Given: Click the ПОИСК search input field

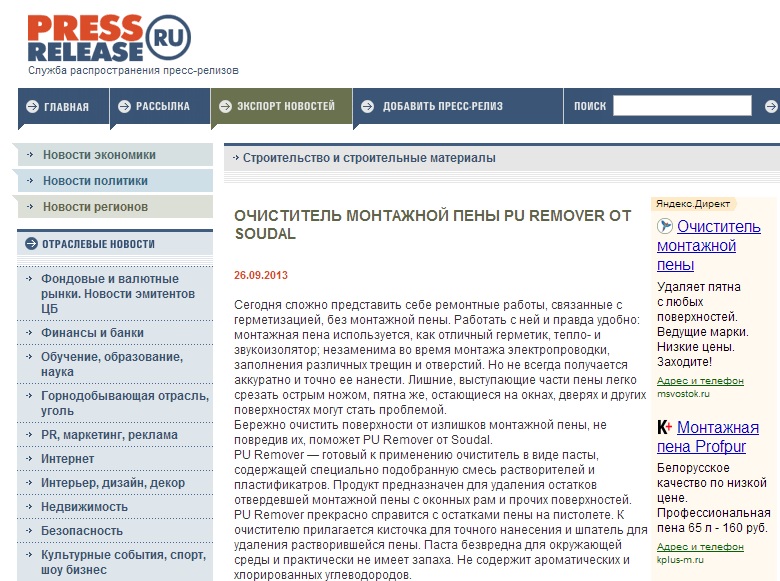Looking at the screenshot, I should pyautogui.click(x=682, y=106).
